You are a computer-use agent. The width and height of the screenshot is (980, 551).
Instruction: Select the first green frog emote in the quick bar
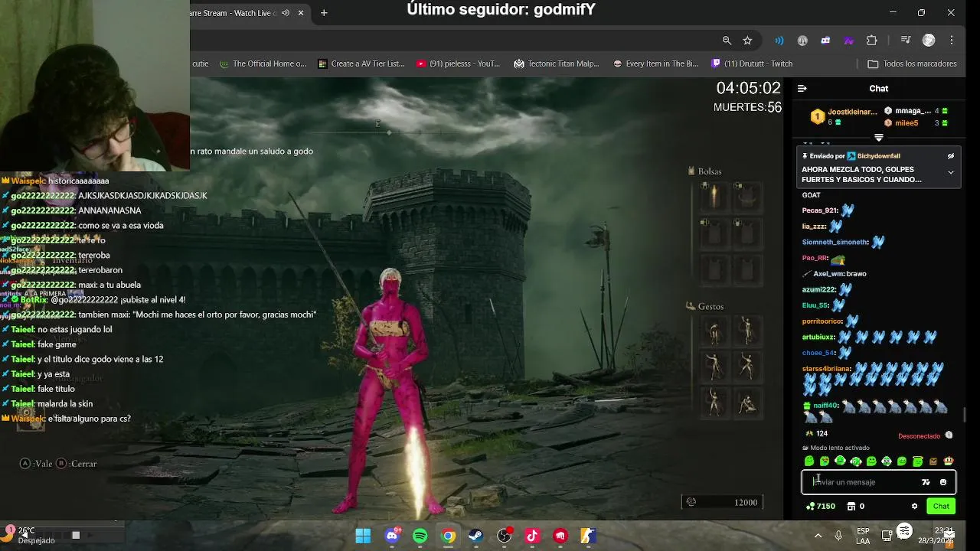click(809, 461)
